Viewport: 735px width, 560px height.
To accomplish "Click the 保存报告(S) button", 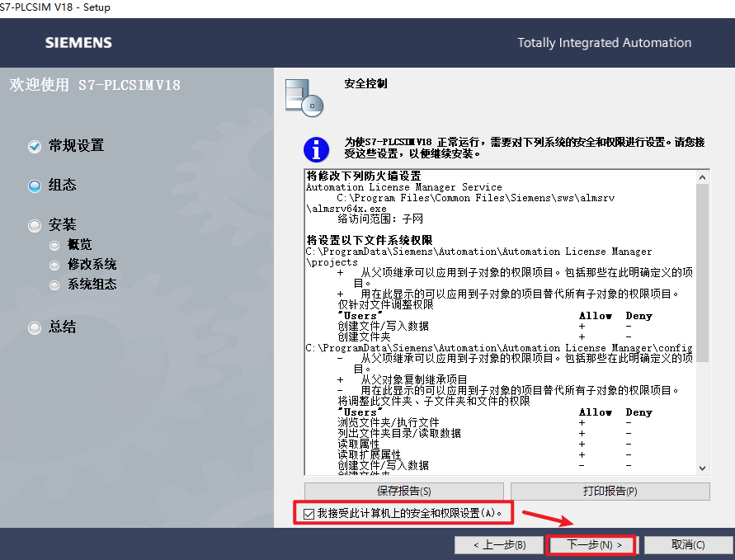I will (x=404, y=491).
